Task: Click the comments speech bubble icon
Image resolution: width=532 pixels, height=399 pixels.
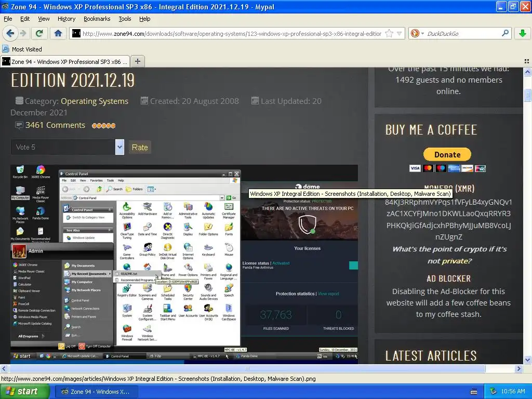Action: (x=19, y=125)
